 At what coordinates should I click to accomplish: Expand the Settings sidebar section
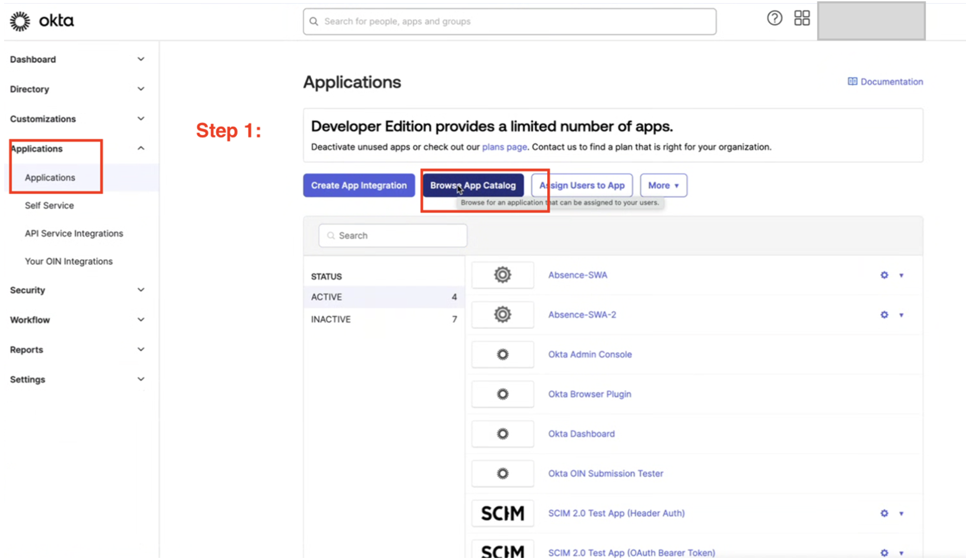click(x=141, y=379)
